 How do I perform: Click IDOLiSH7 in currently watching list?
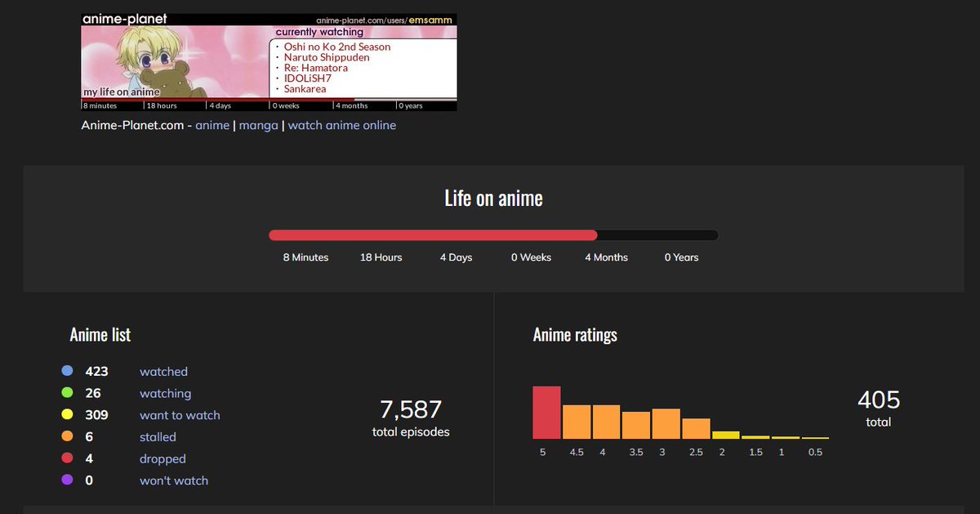[x=307, y=78]
